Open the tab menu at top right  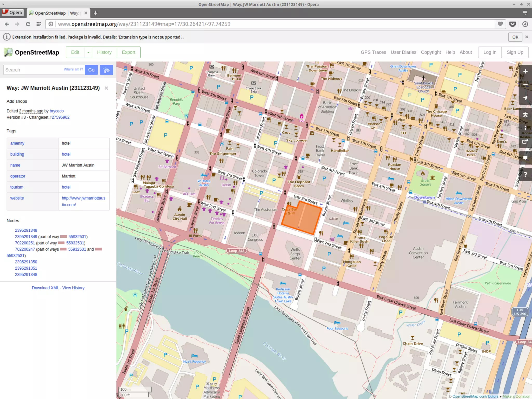point(525,13)
